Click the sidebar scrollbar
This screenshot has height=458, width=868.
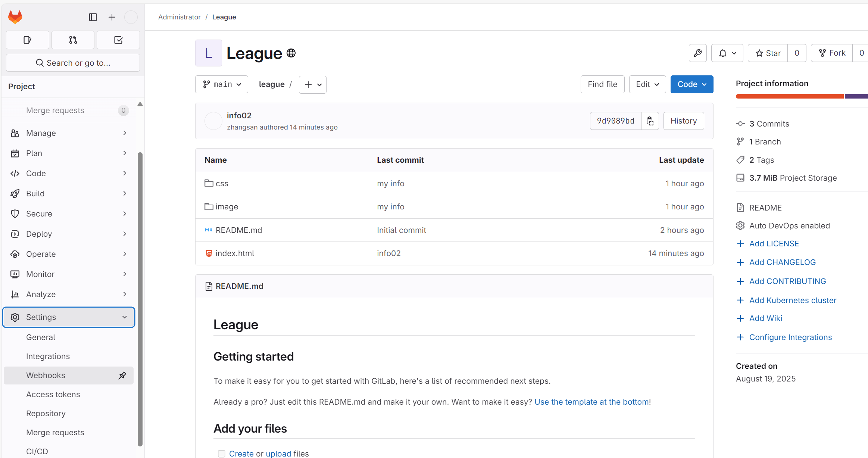[140, 299]
